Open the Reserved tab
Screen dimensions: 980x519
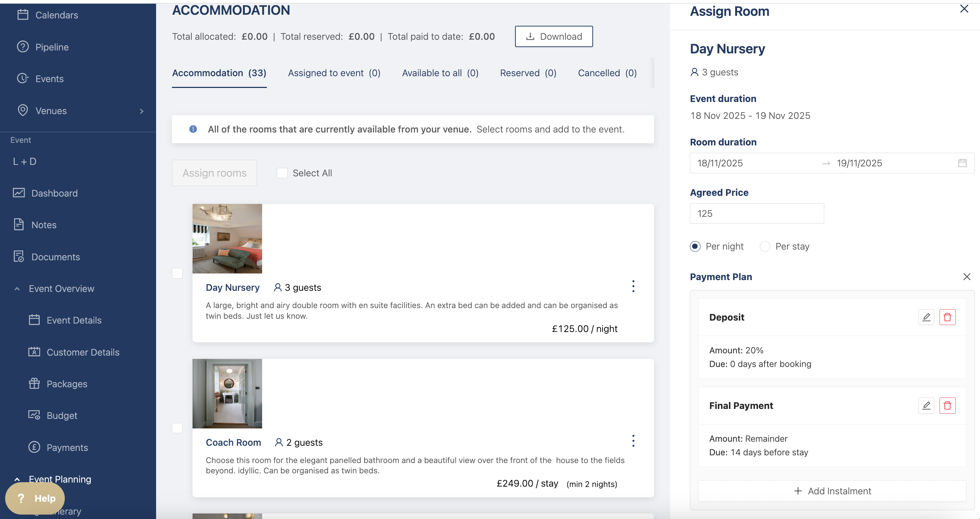pos(528,73)
